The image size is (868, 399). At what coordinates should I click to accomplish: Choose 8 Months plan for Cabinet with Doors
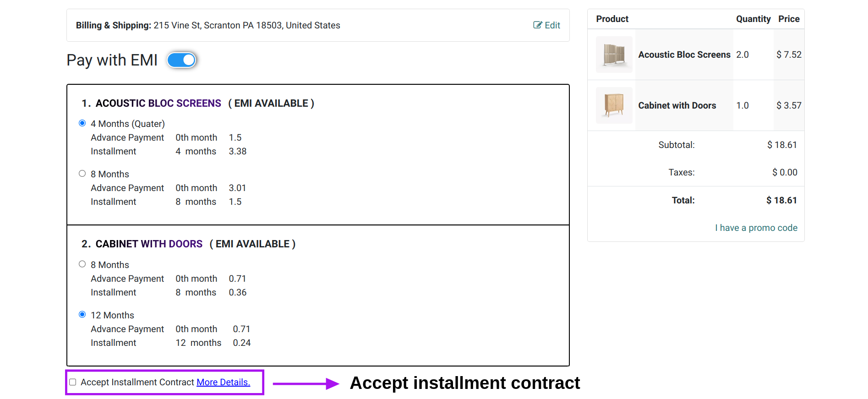tap(82, 264)
